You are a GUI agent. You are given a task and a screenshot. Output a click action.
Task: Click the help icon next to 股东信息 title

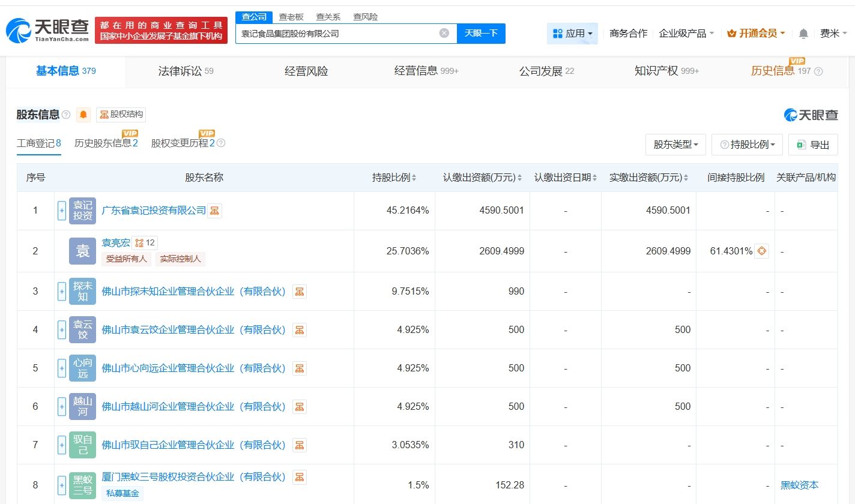[x=66, y=115]
